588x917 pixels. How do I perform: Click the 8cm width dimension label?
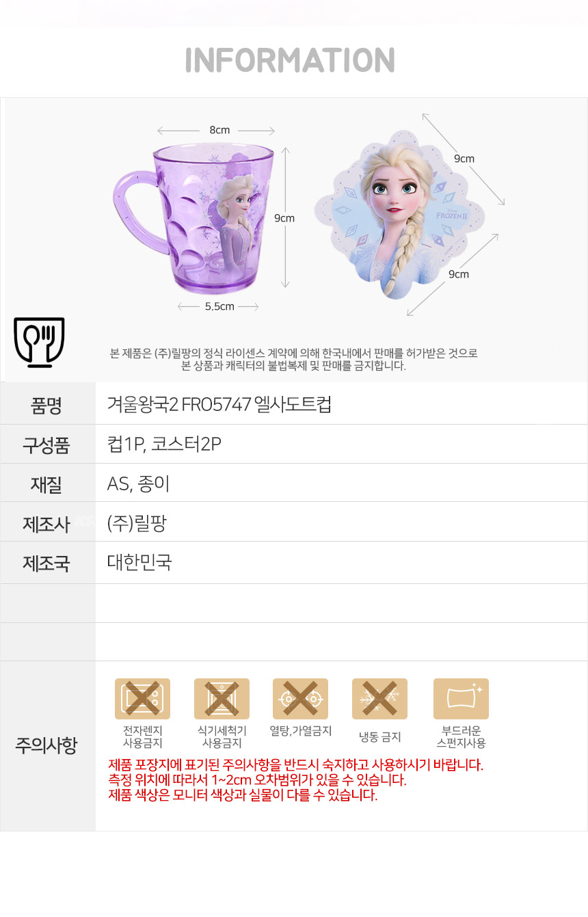[219, 130]
